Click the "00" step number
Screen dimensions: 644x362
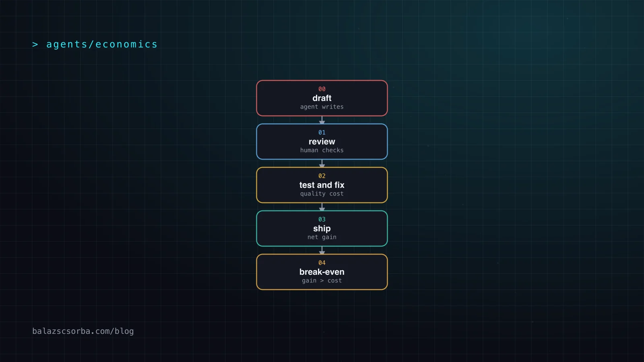tap(322, 89)
